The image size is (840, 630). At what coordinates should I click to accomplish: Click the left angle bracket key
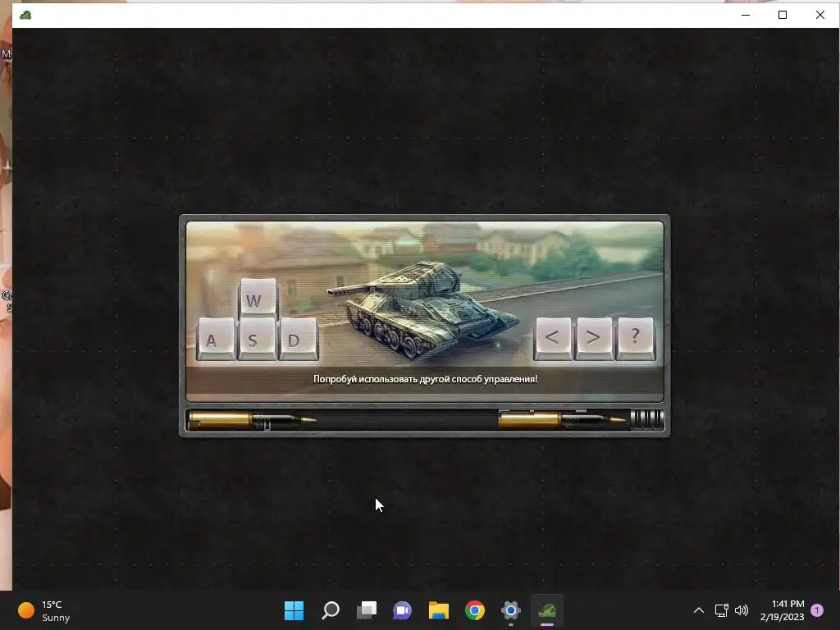tap(553, 338)
